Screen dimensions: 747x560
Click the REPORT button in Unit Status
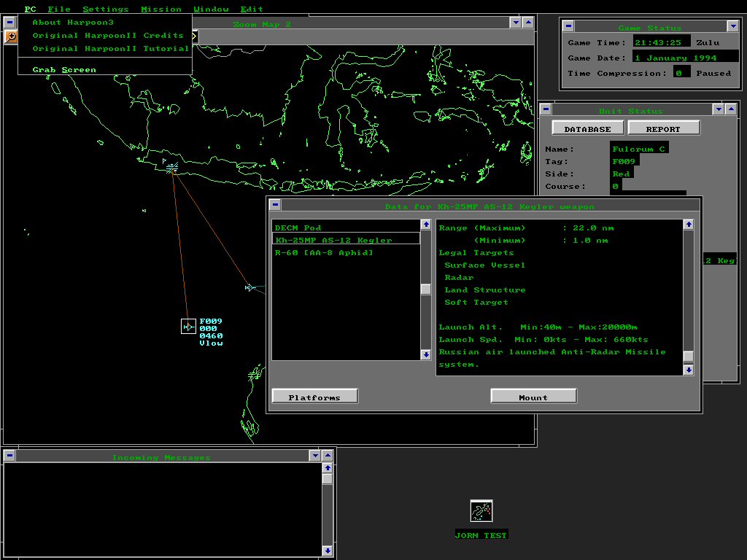pos(663,128)
